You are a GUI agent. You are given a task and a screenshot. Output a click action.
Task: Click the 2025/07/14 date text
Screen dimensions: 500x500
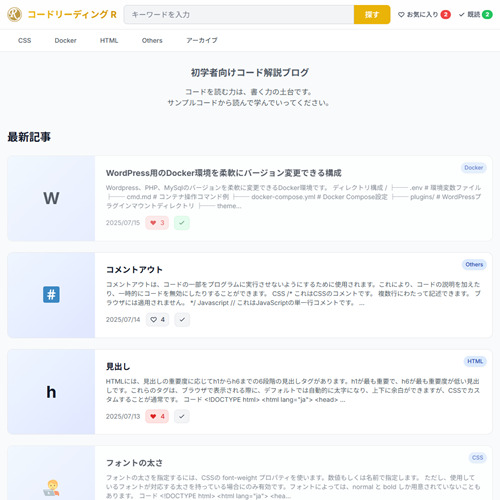(123, 319)
